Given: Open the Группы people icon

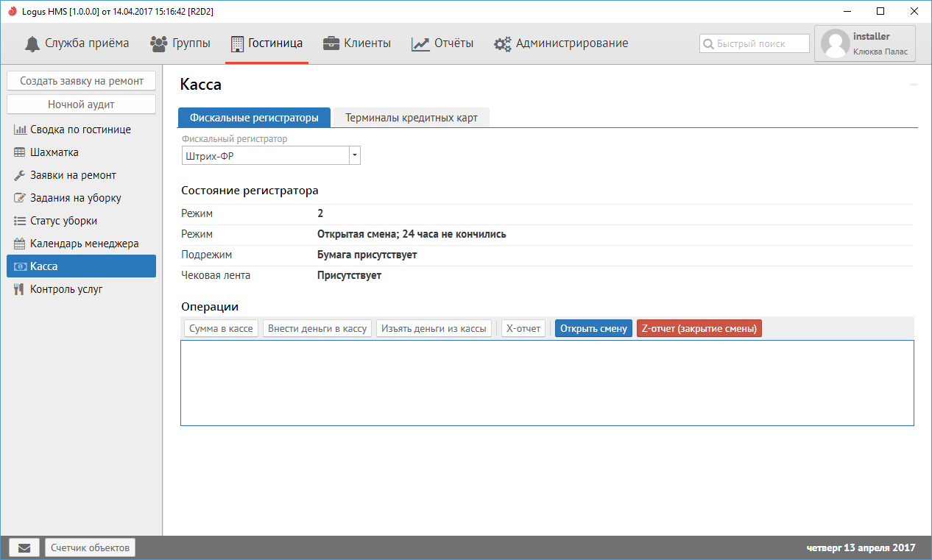Looking at the screenshot, I should (158, 43).
